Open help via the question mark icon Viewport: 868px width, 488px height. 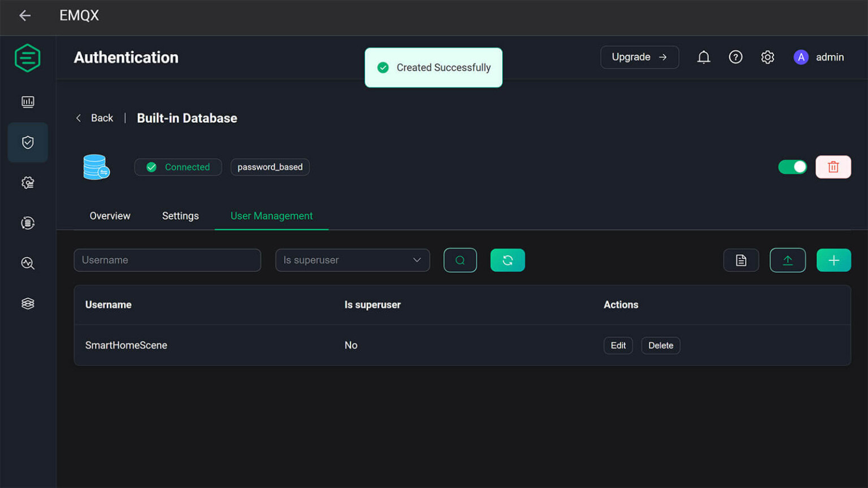735,57
